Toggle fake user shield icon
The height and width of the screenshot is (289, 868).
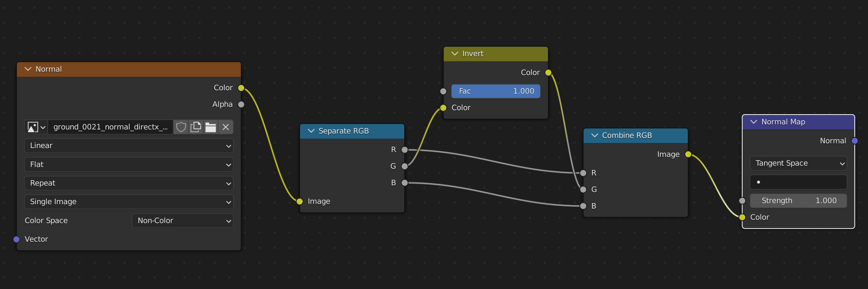[x=181, y=127]
